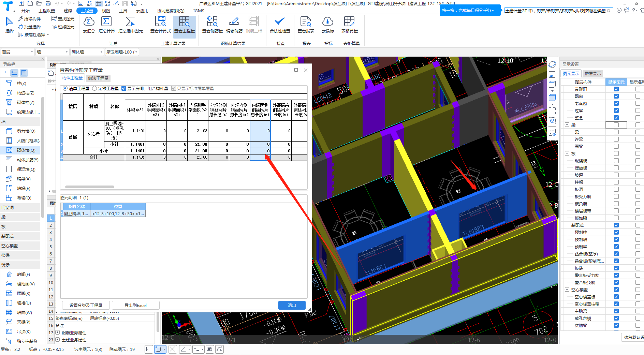Open the 云应用 ribbon tab

point(142,11)
